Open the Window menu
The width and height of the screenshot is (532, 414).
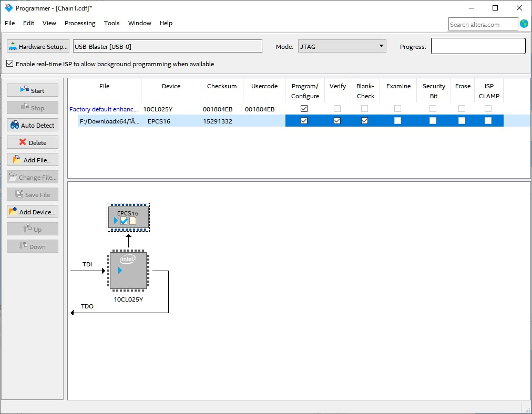point(139,23)
